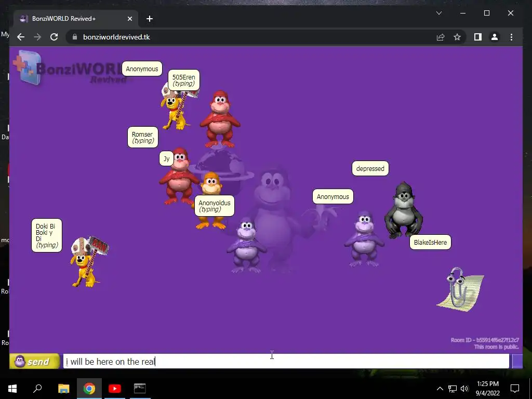This screenshot has height=399, width=532.
Task: Click the chat message input field
Action: [286, 362]
